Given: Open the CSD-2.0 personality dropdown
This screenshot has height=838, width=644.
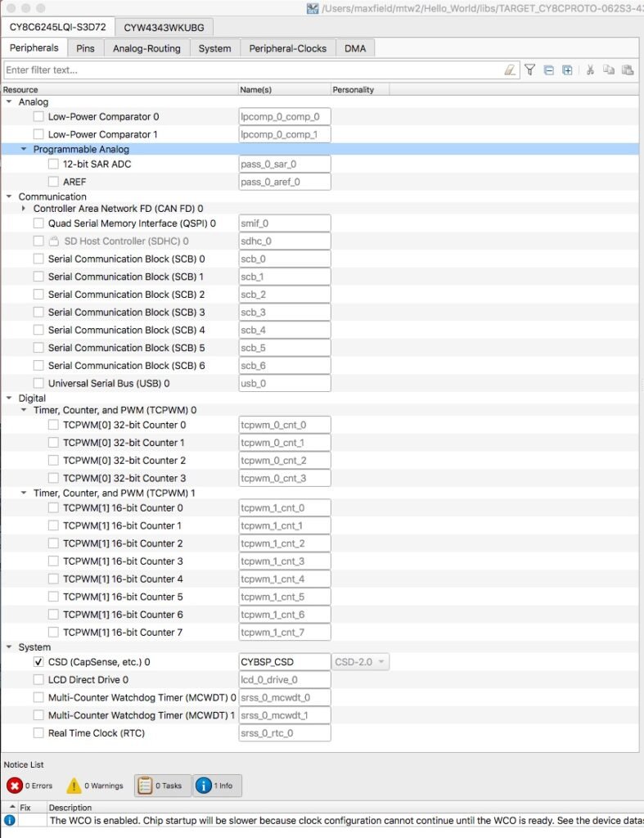Looking at the screenshot, I should 360,661.
